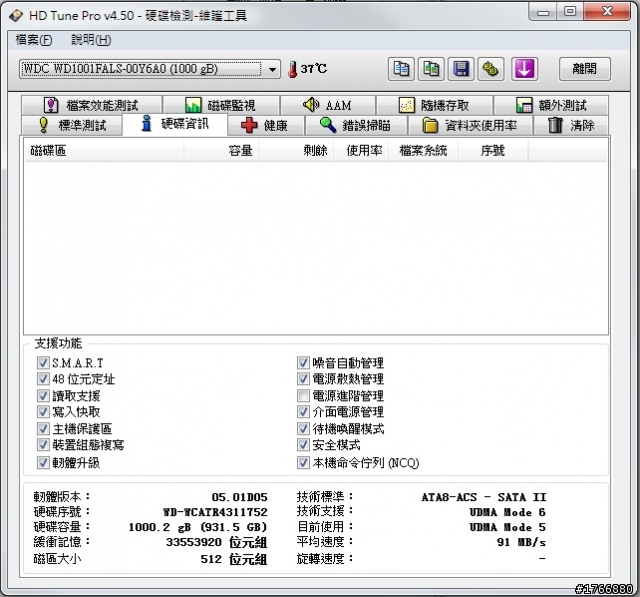
Task: Switch to the 額外測試 tab
Action: (x=551, y=105)
